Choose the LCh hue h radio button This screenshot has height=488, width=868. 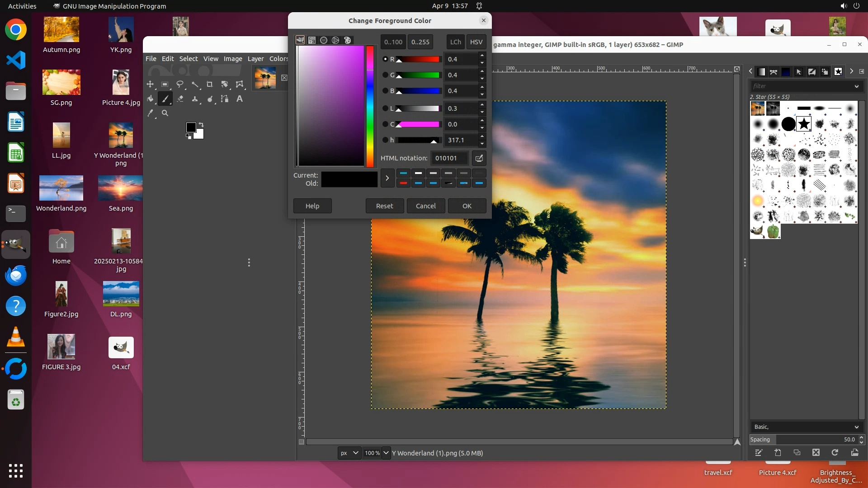[x=385, y=140]
